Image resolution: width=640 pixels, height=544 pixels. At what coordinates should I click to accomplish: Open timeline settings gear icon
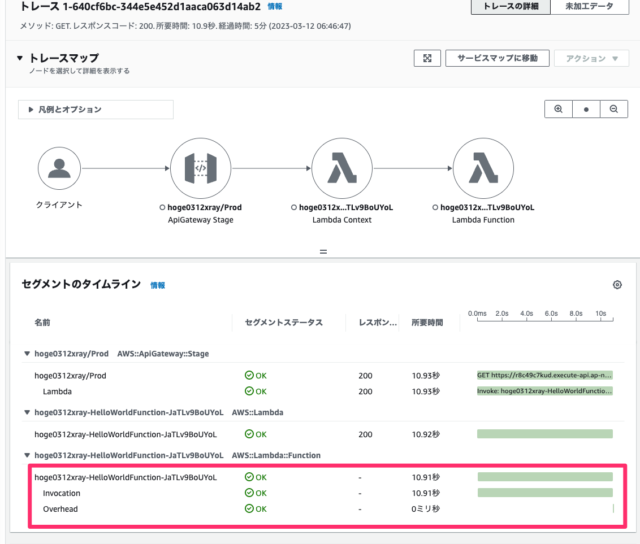tap(617, 284)
